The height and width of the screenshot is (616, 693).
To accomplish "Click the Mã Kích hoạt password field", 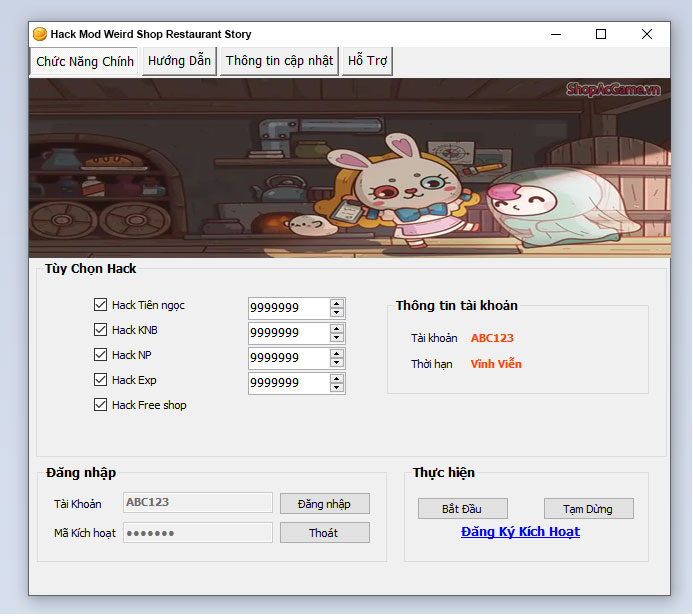I will pos(198,533).
